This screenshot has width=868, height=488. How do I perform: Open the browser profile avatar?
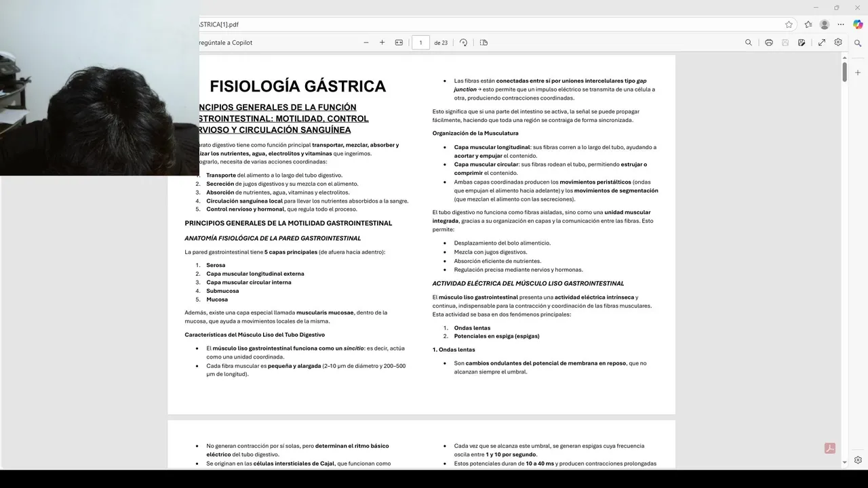click(825, 24)
